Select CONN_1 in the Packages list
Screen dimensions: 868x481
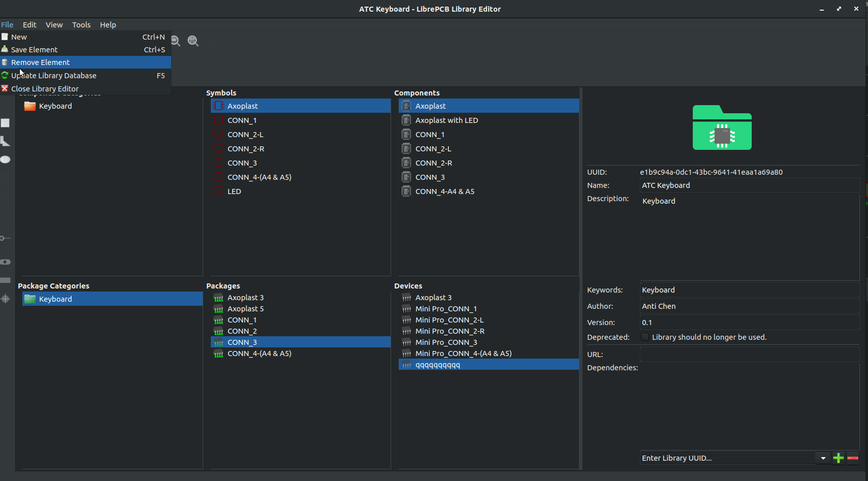[301, 320]
